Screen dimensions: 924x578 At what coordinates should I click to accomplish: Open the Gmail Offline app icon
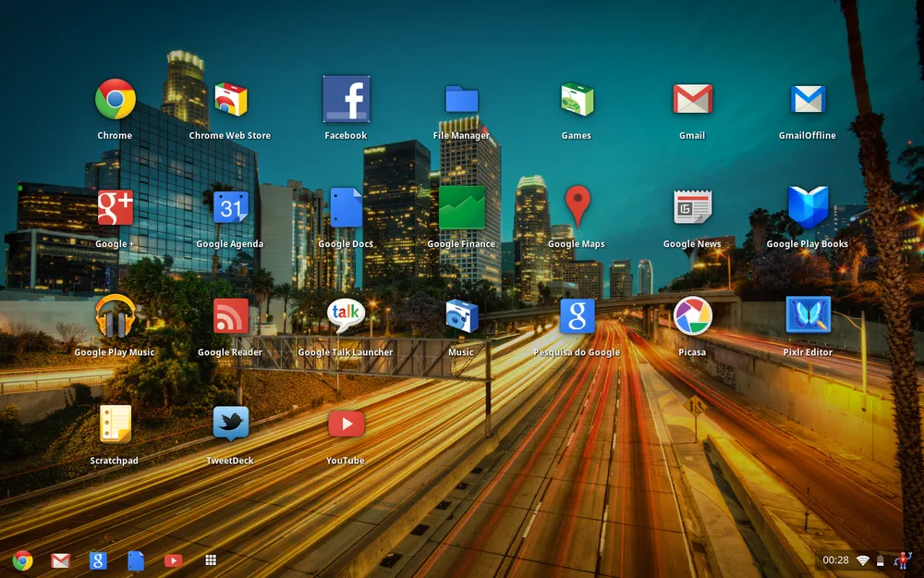point(808,100)
